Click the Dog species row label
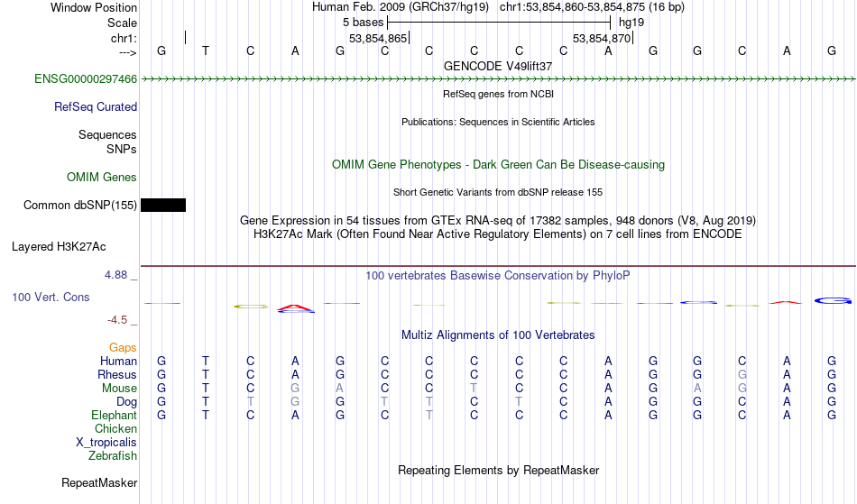The width and height of the screenshot is (857, 504). pos(126,402)
